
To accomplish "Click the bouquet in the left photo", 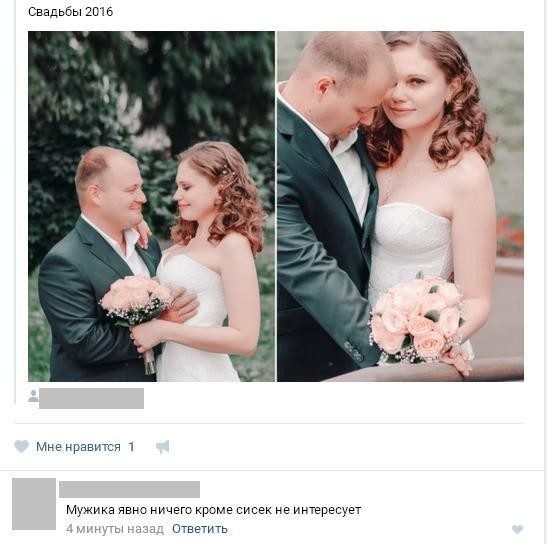I will pyautogui.click(x=136, y=300).
